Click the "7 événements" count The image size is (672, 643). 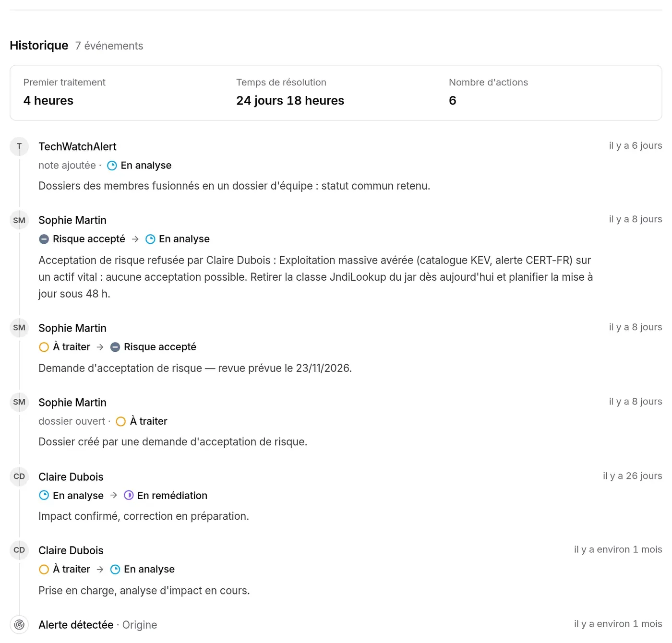pyautogui.click(x=109, y=46)
